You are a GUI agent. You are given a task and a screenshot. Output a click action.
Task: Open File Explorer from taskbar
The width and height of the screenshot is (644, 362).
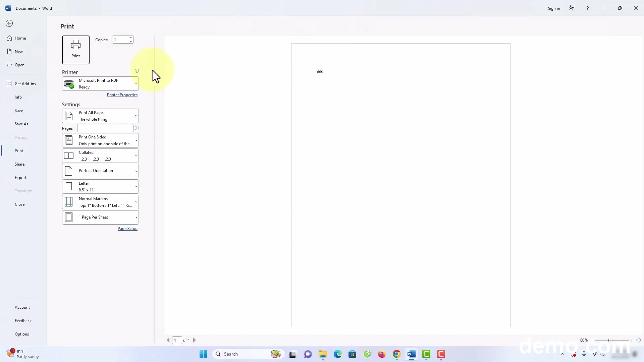coord(323,354)
